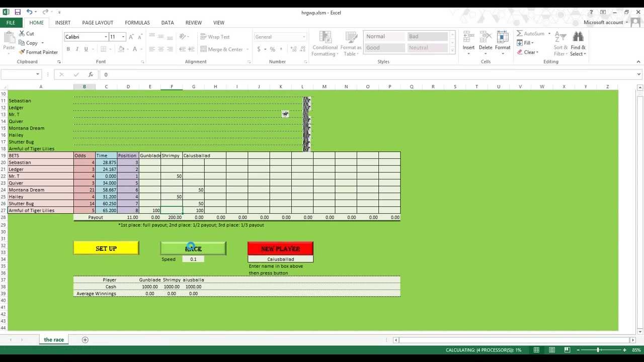The width and height of the screenshot is (644, 362).
Task: Click the zoom slider in status bar
Action: 598,350
